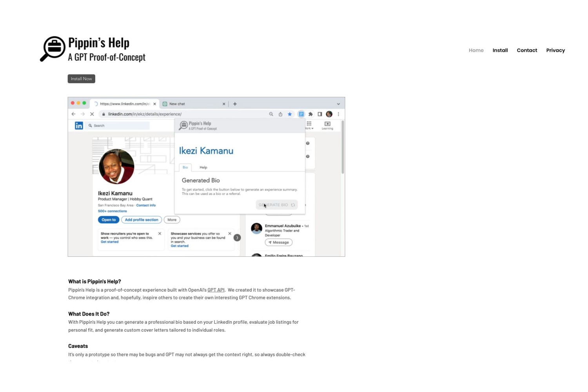Click the share page icon in address bar
The width and height of the screenshot is (588, 392).
280,114
